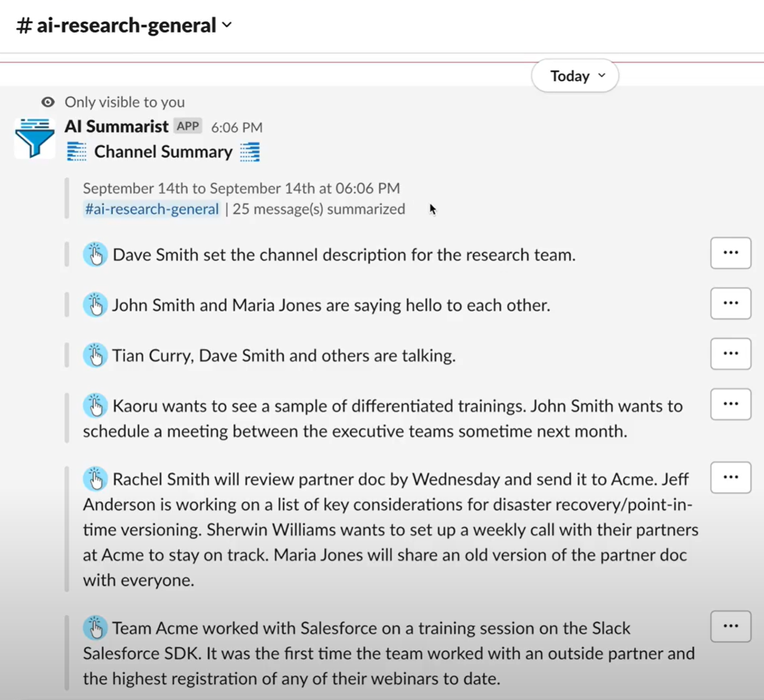
Task: Click pointer icon before Tian Curry summary
Action: (x=95, y=356)
